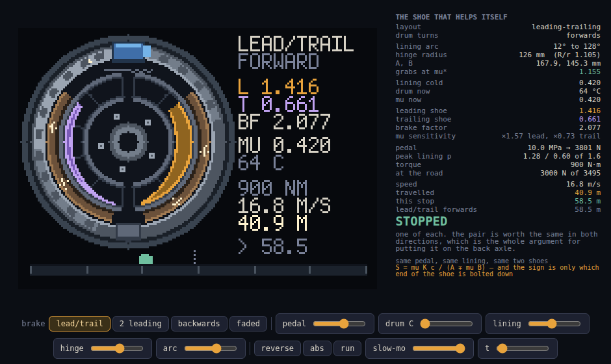Click the blue wheel cylinder atop the drum

click(x=132, y=52)
